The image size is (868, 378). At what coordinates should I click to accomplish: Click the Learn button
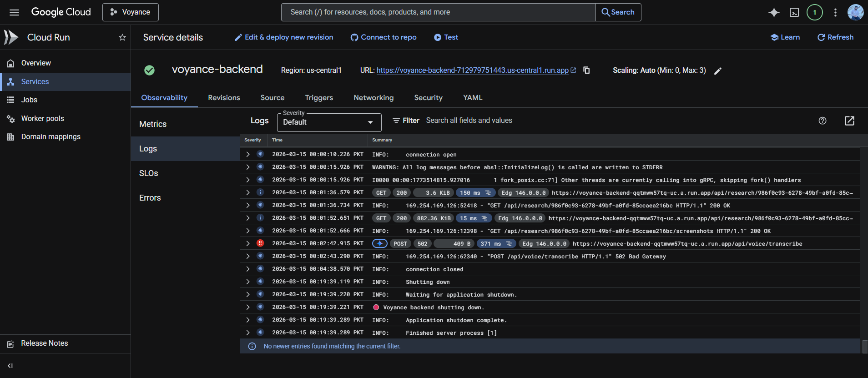(x=785, y=37)
